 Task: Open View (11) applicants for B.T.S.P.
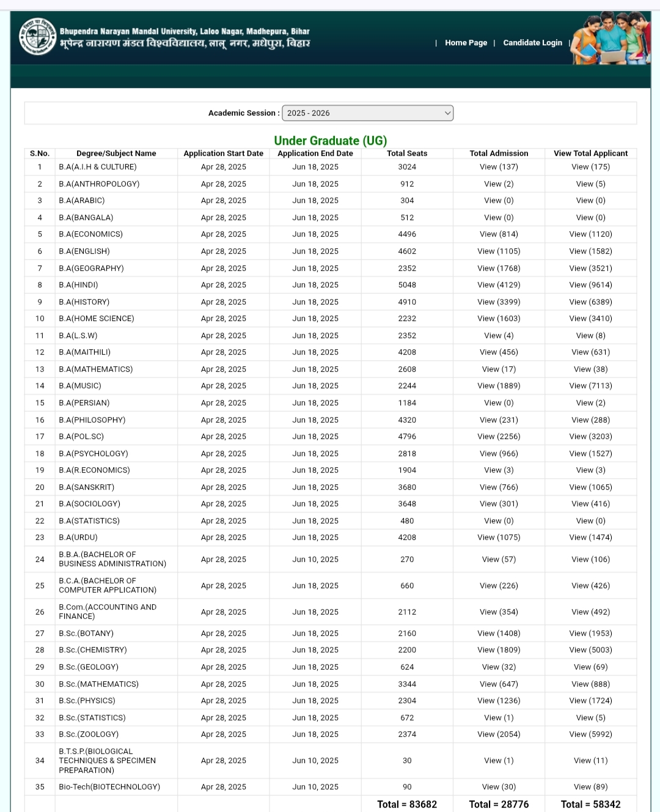591,761
